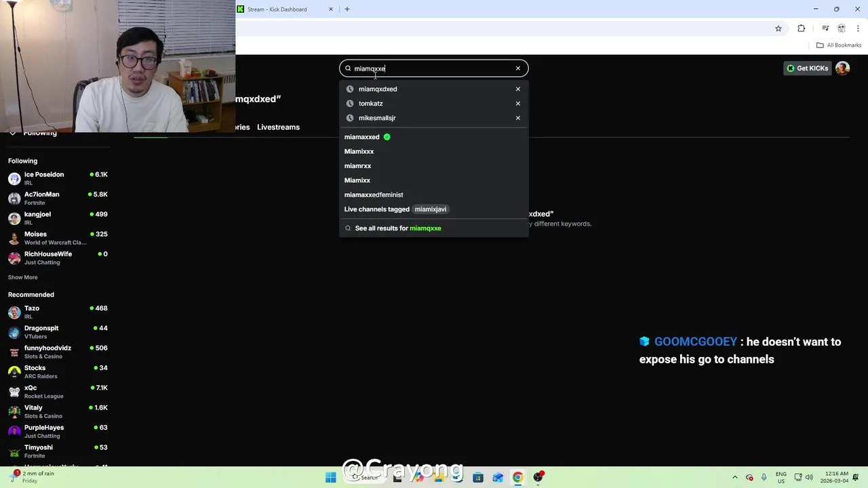The image size is (868, 488).
Task: Open the miamaxxedfeminist suggestion
Action: click(x=434, y=195)
